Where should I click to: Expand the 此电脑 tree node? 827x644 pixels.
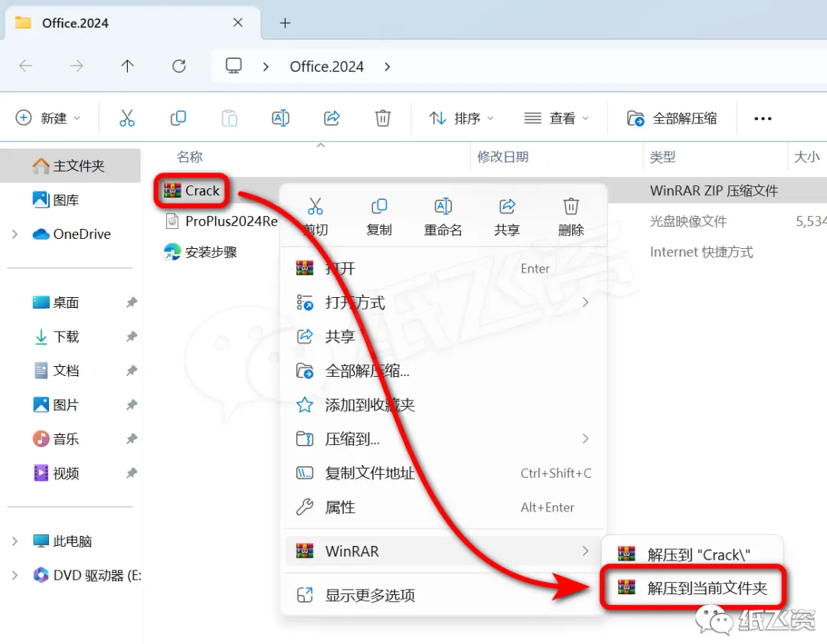[x=15, y=541]
